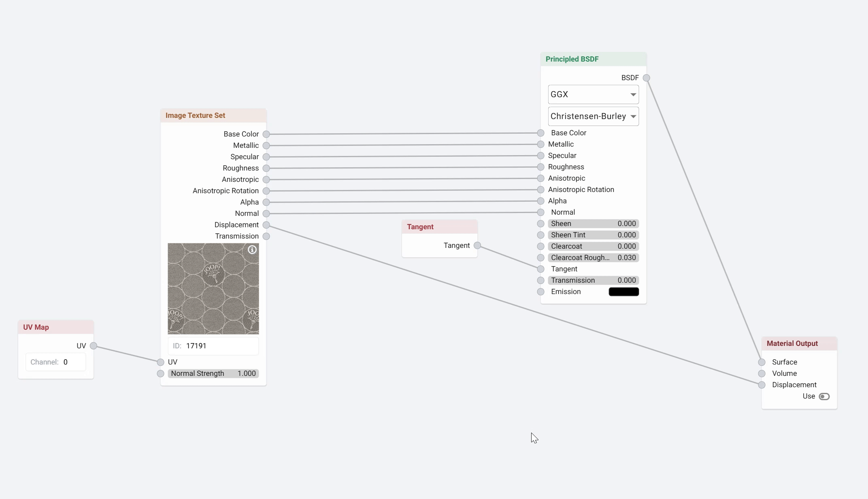Click the Tangent node output socket
The height and width of the screenshot is (499, 868).
(477, 245)
